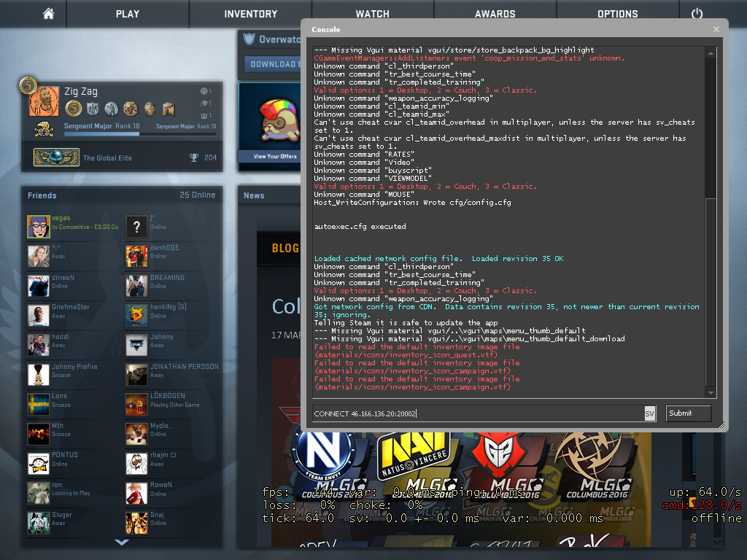
Task: Click the power quit icon
Action: (697, 14)
